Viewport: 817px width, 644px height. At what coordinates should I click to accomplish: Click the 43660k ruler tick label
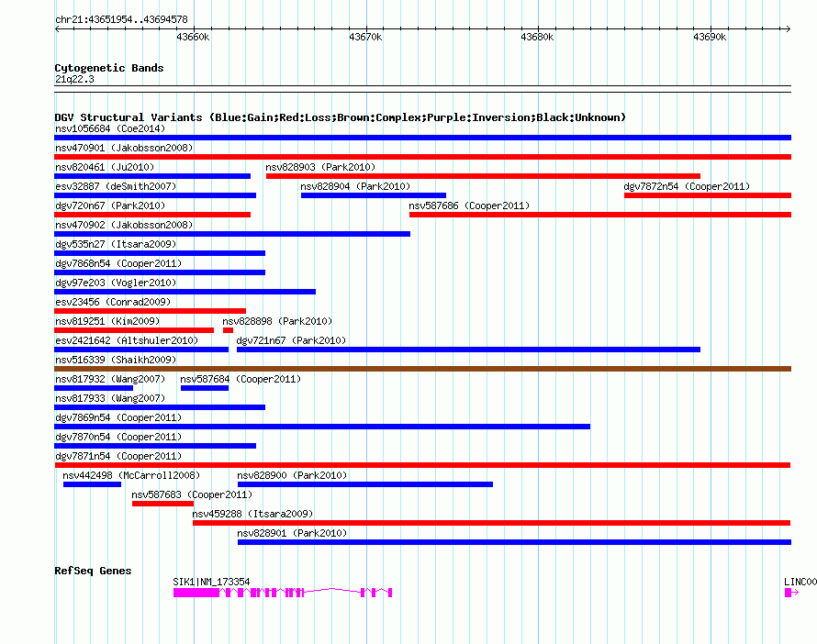[x=193, y=37]
